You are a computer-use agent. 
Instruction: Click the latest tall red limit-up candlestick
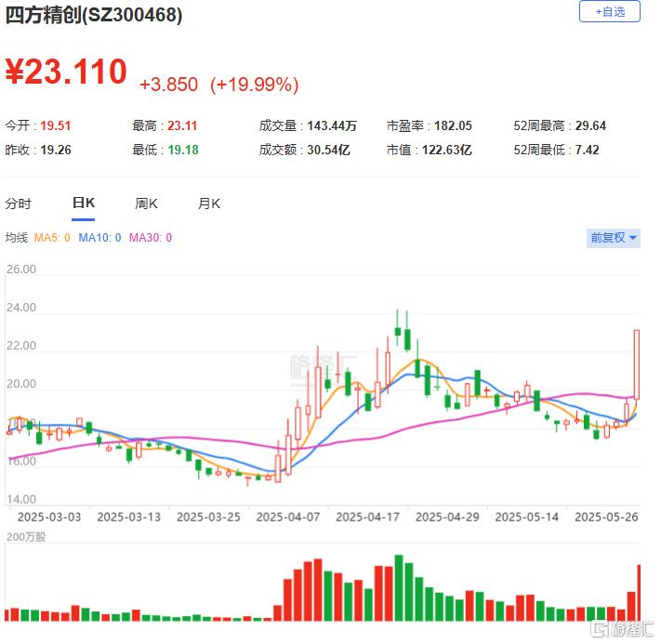point(637,365)
